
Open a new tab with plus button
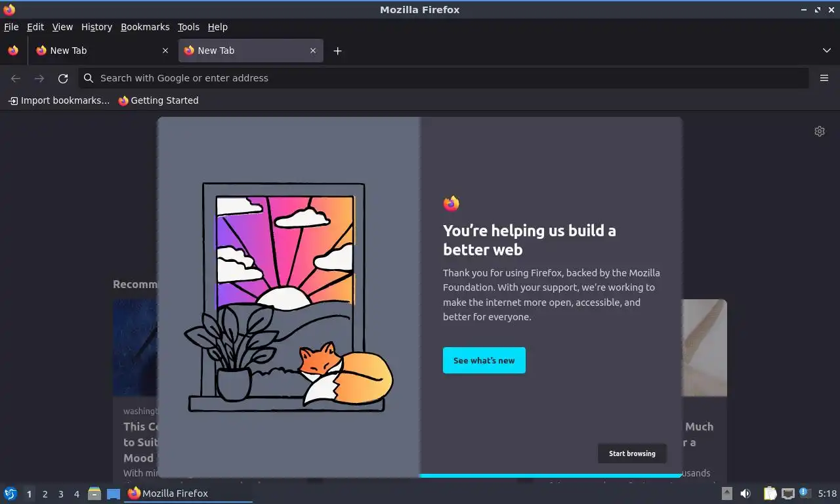point(337,51)
